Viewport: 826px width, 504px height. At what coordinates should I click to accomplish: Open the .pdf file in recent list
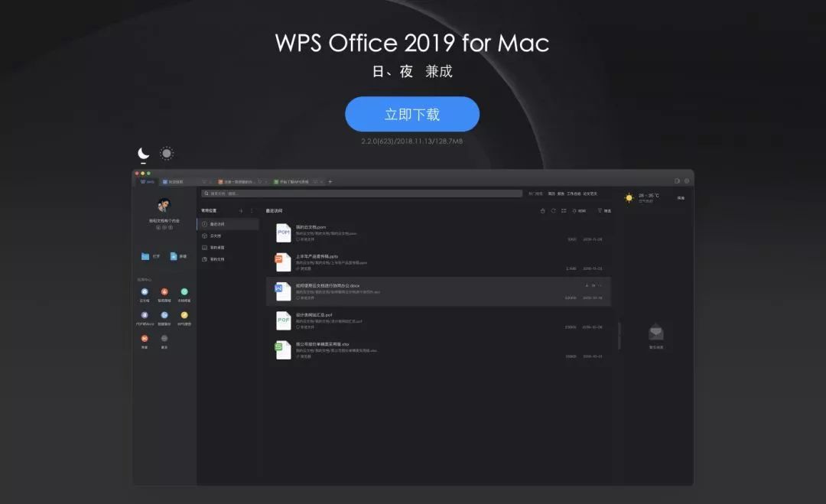(438, 320)
